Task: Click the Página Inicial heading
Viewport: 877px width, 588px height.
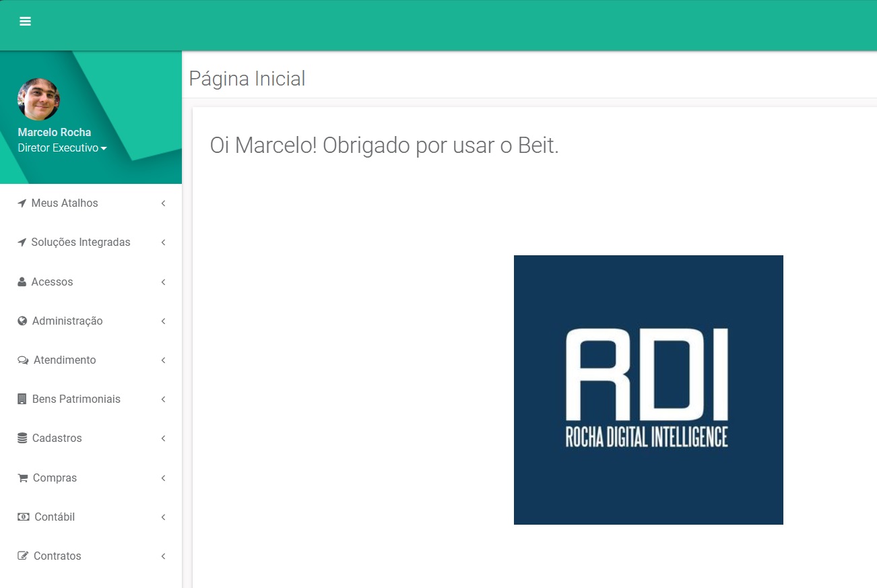Action: click(x=247, y=79)
